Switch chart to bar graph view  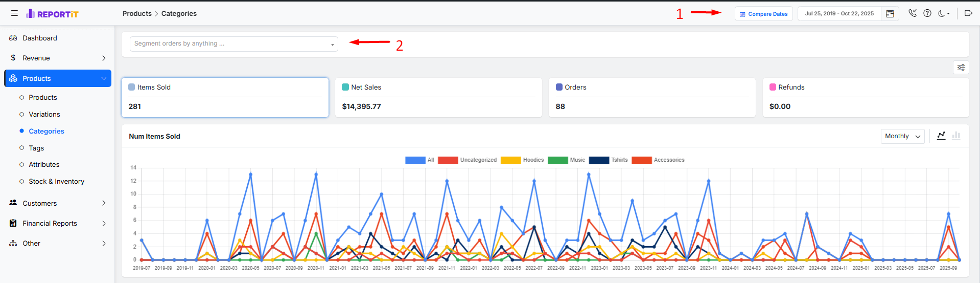click(x=956, y=136)
